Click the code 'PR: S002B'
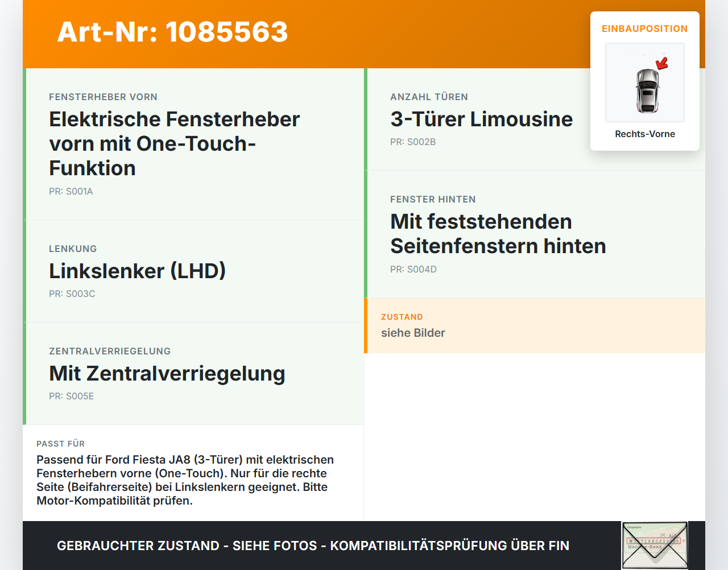 [x=413, y=142]
